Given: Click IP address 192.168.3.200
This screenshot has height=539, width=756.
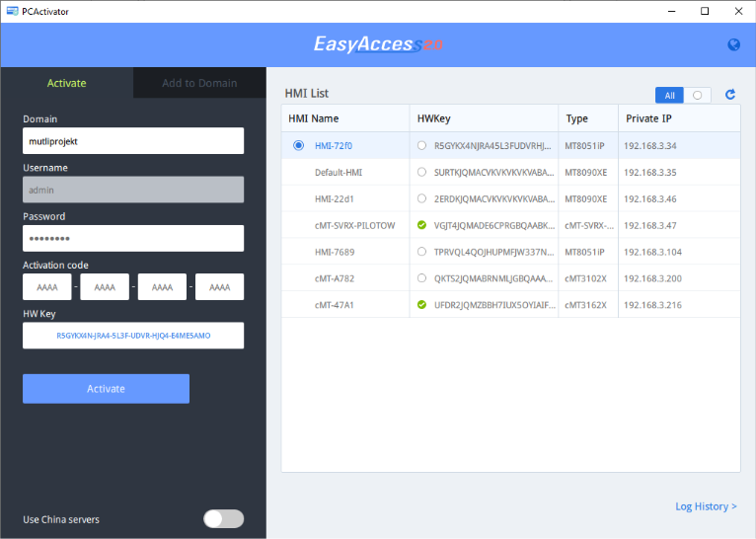Looking at the screenshot, I should coord(652,278).
